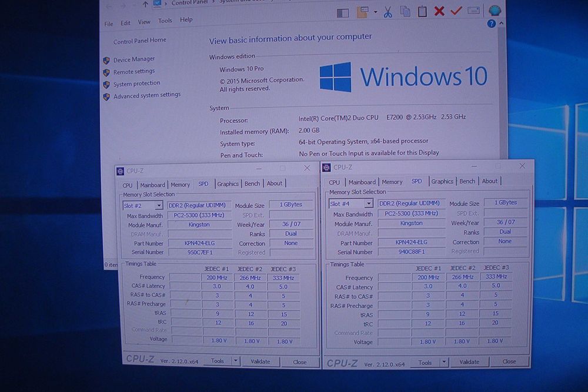Click the Up arrow navigation button

(145, 4)
